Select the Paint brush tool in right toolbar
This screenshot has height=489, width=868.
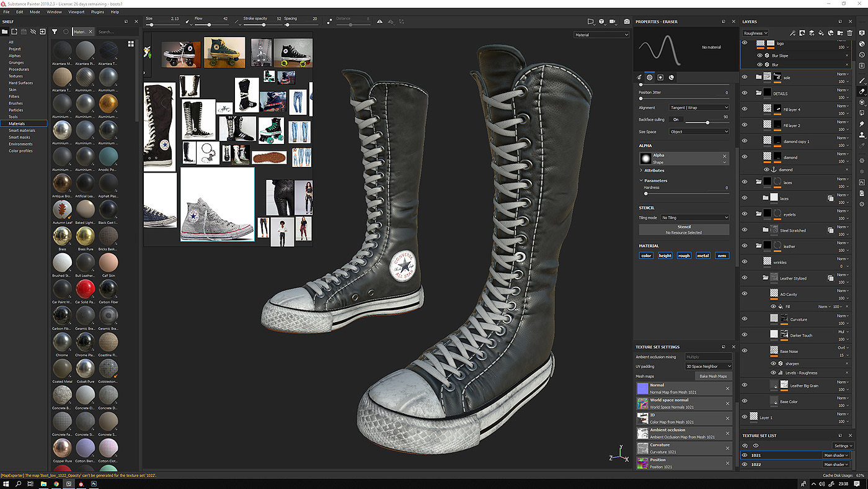(862, 81)
